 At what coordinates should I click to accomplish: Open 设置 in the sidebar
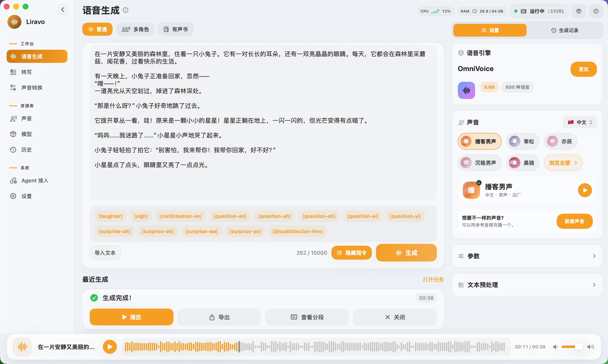(x=37, y=196)
